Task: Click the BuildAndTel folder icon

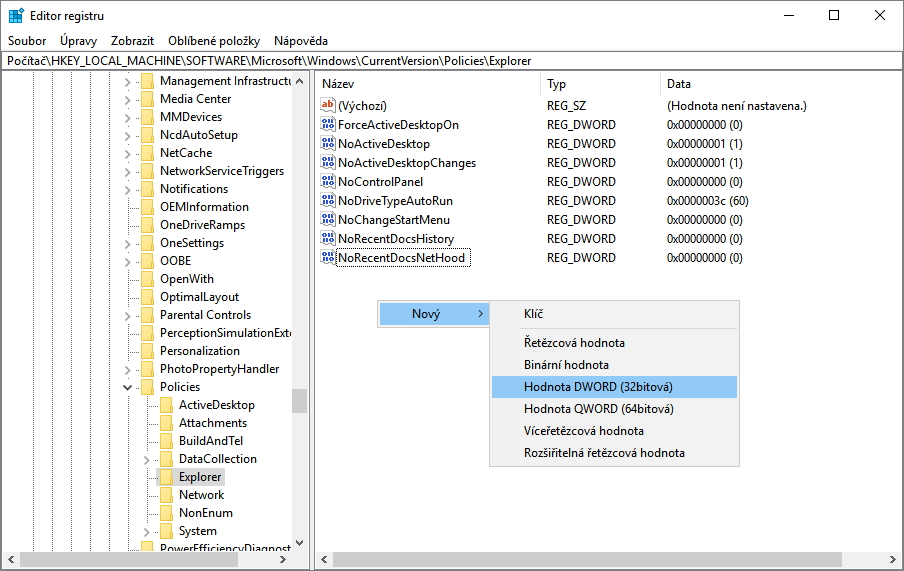Action: (166, 441)
